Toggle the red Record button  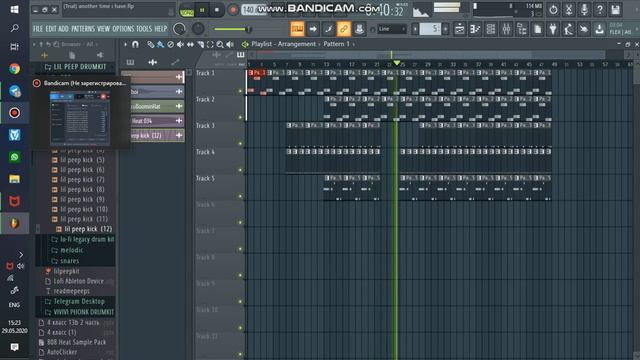click(233, 10)
